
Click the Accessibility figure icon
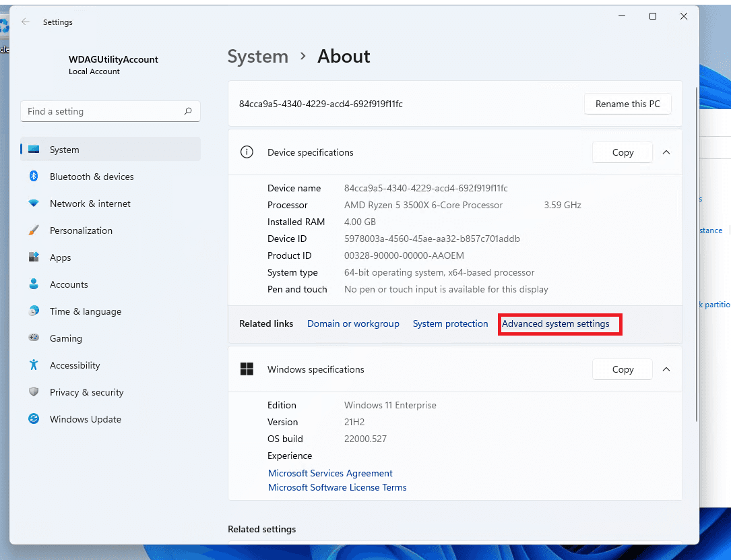(x=34, y=365)
